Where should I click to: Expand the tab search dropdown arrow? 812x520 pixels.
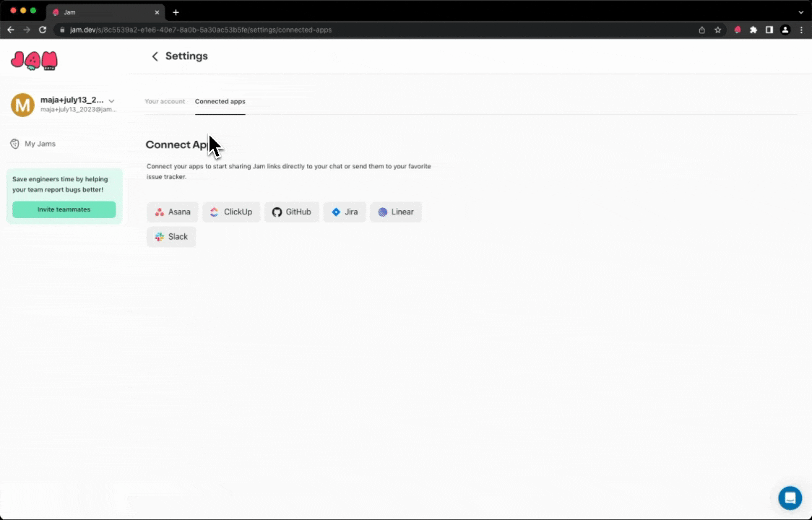(800, 12)
